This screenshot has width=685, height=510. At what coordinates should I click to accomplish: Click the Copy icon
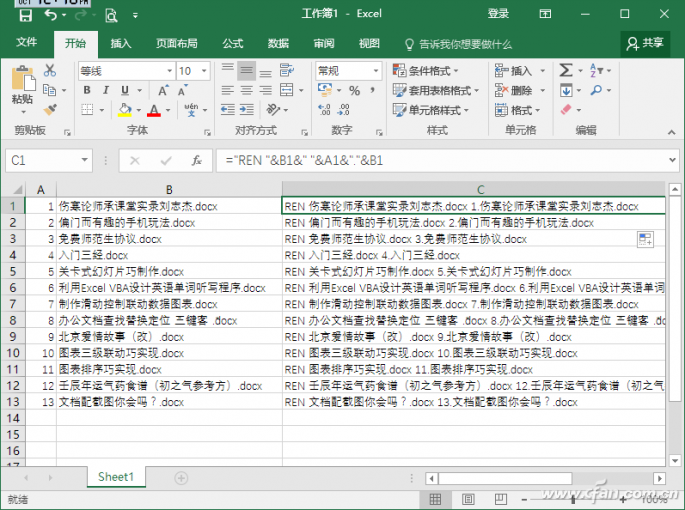49,90
